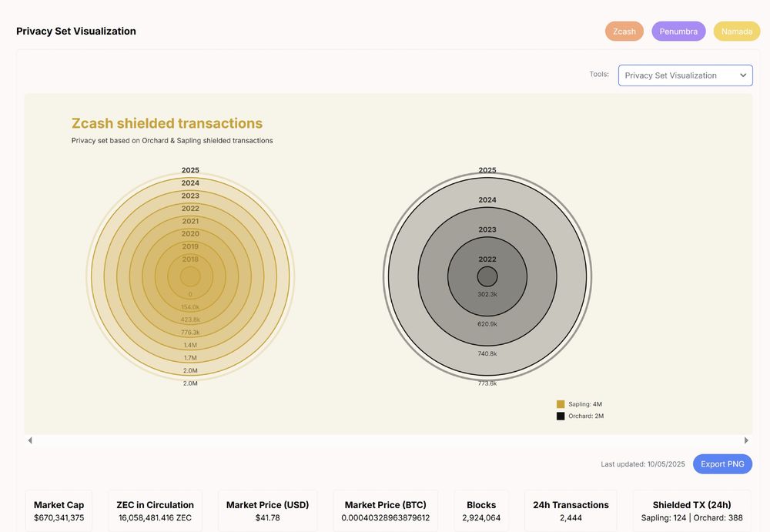Image resolution: width=770 pixels, height=532 pixels.
Task: Open the Tools dropdown showing Privacy Set Visualization
Action: (x=685, y=75)
